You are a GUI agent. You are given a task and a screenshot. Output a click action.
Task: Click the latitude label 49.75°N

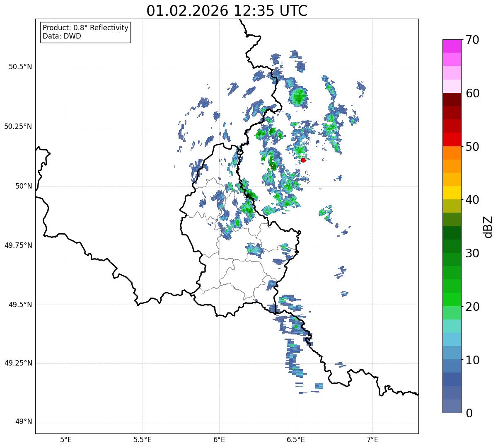(x=18, y=246)
